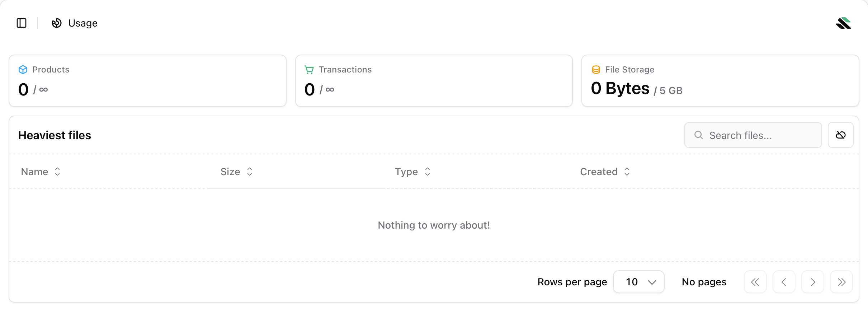Click the Usage pie-chart icon
This screenshot has width=868, height=318.
(56, 23)
